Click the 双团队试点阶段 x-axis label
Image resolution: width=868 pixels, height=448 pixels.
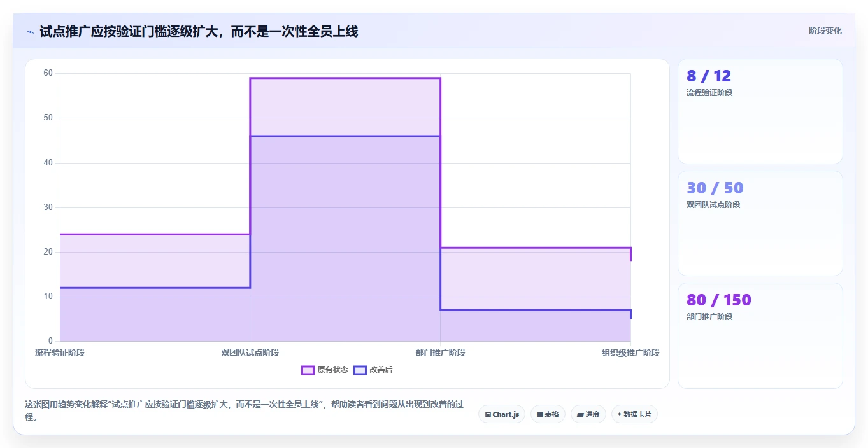click(250, 353)
